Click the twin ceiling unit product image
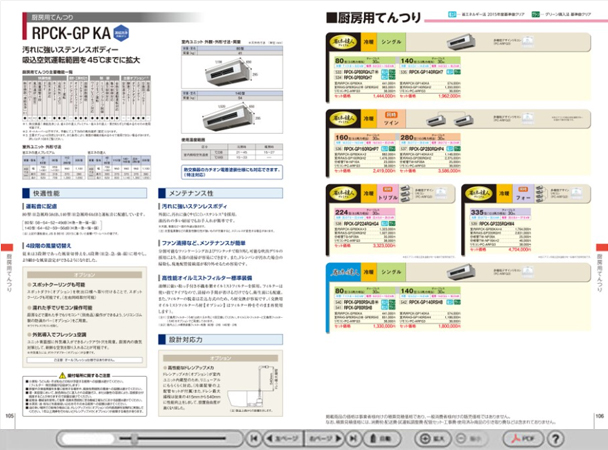Screen dimensions: 608x450 click(449, 120)
